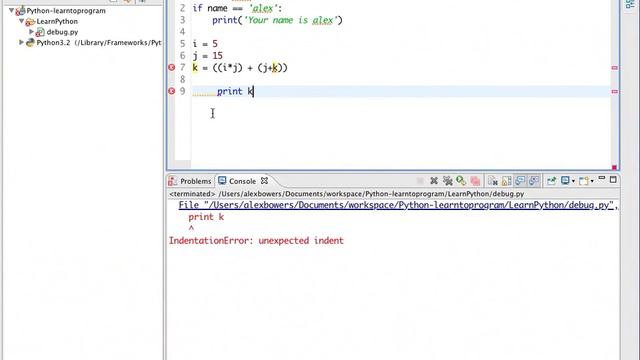Click the "if name == 'alex':" line

point(237,8)
